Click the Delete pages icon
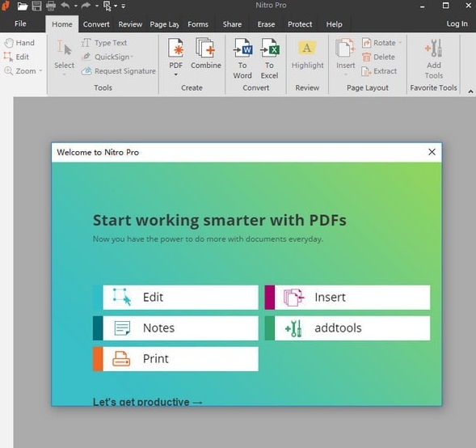This screenshot has height=448, width=476. [x=366, y=57]
